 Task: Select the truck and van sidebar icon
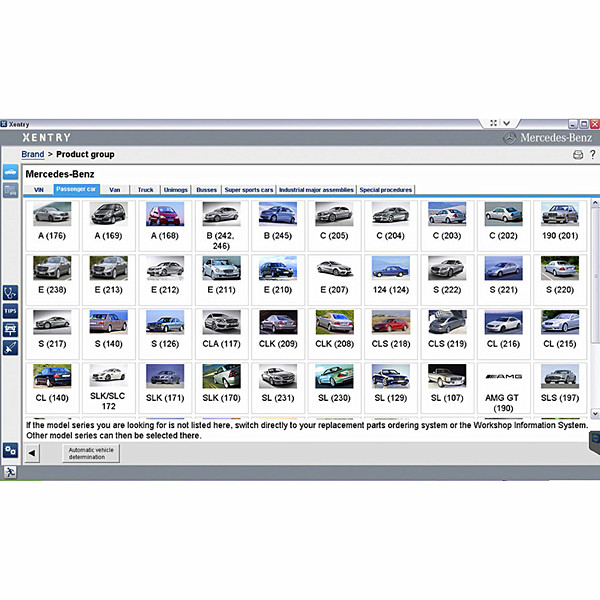[x=10, y=190]
